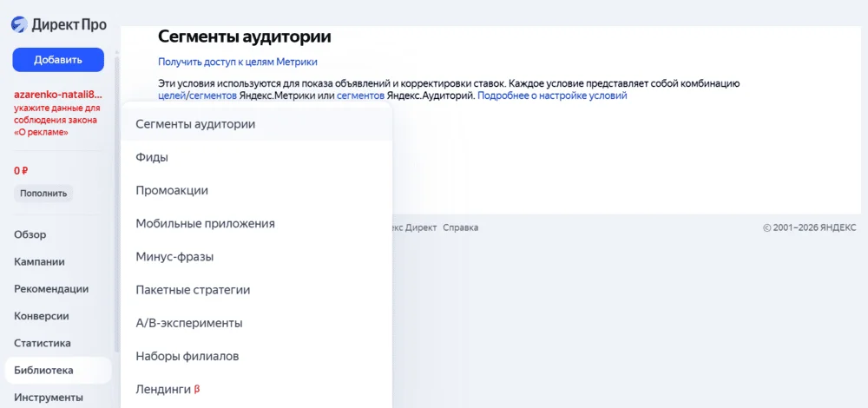Click link Получить доступ к целям Метрики
This screenshot has width=868, height=408.
238,62
